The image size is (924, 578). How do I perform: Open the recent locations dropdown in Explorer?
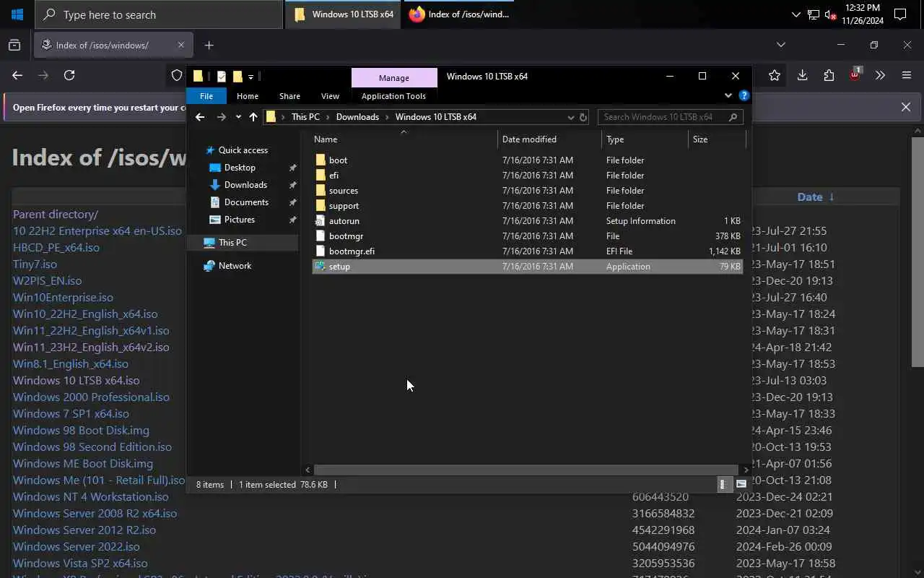pyautogui.click(x=238, y=117)
